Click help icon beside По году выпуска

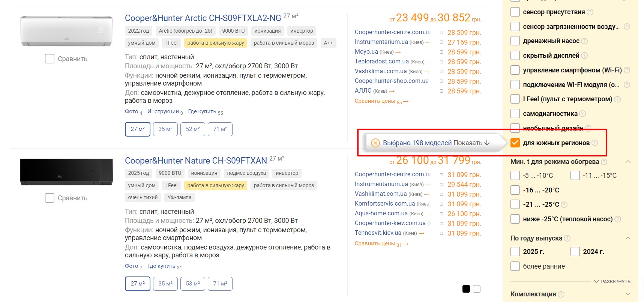click(567, 238)
